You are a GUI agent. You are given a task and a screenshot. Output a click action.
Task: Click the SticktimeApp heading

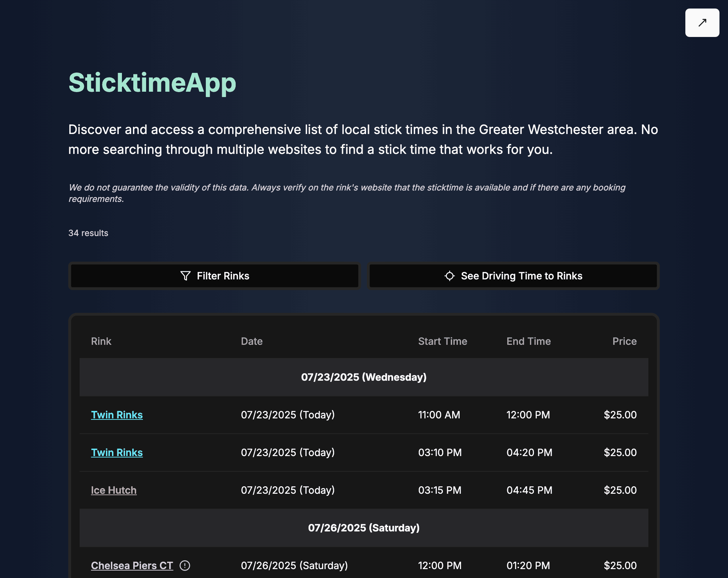point(152,84)
